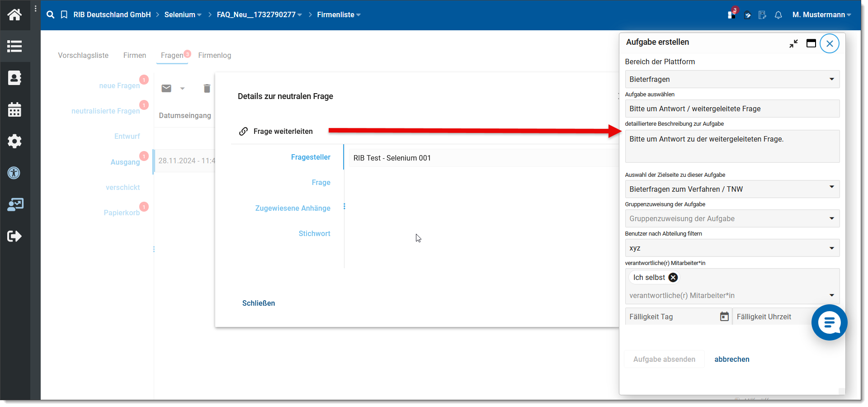This screenshot has width=868, height=407.
Task: Click the Frage weiterleiten link
Action: (x=283, y=131)
